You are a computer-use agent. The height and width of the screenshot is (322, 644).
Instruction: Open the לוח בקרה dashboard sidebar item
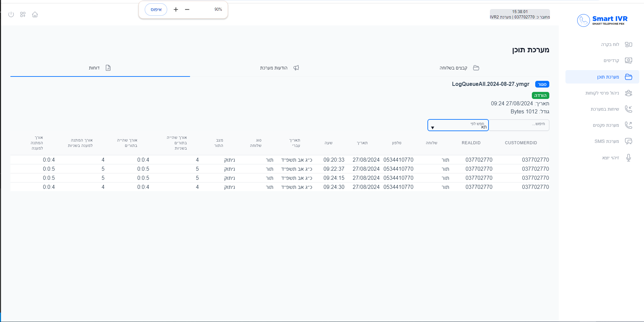tap(610, 44)
